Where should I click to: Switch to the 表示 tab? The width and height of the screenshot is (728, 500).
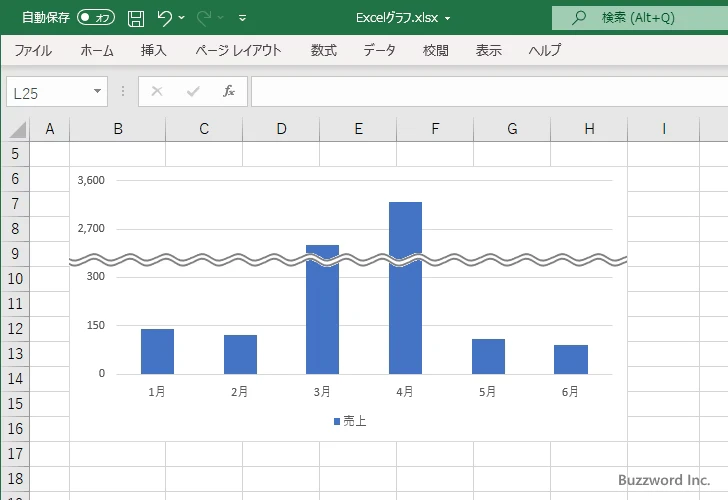tap(488, 50)
